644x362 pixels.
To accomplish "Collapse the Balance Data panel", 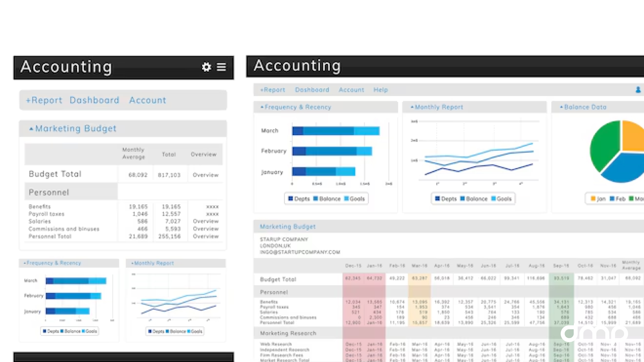I will pyautogui.click(x=561, y=107).
